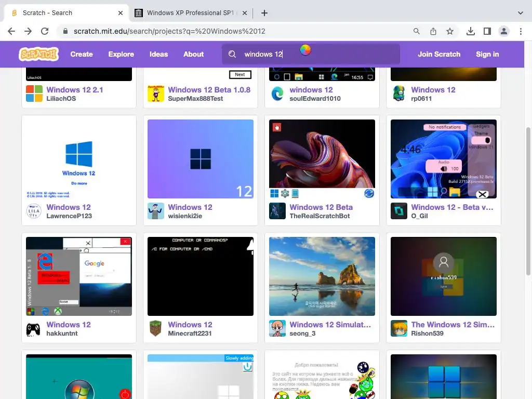Open project link Windows 12 Beta 1.0.8
This screenshot has height=399, width=532.
[x=209, y=89]
